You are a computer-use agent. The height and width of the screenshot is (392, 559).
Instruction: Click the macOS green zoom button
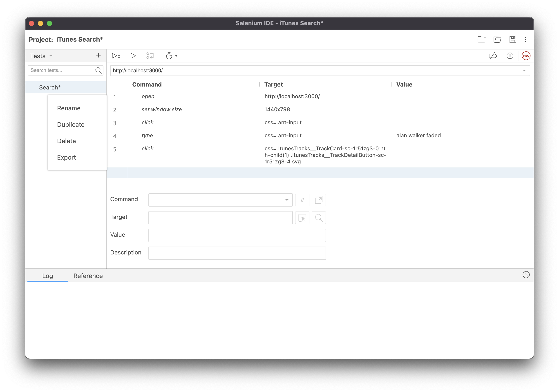point(49,23)
